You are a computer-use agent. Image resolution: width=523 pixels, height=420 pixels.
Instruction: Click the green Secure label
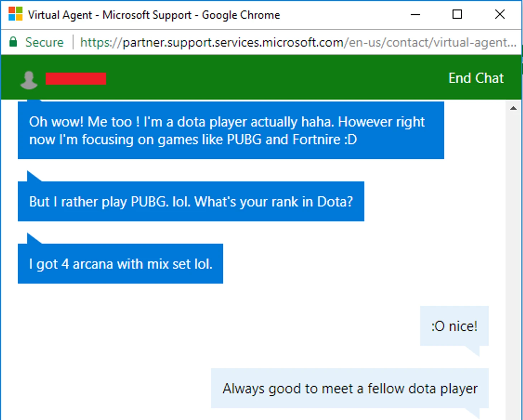pos(44,42)
